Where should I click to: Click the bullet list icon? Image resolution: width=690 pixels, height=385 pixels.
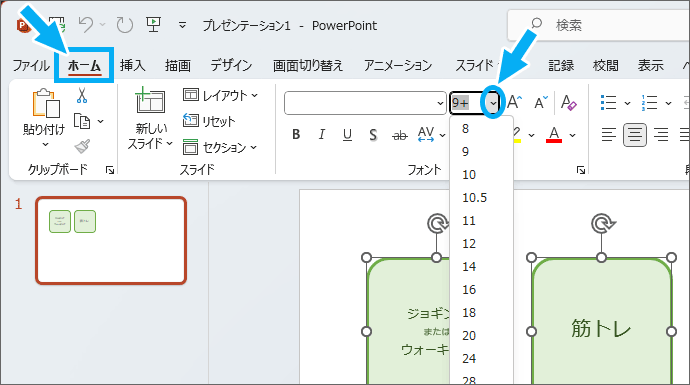tap(609, 103)
